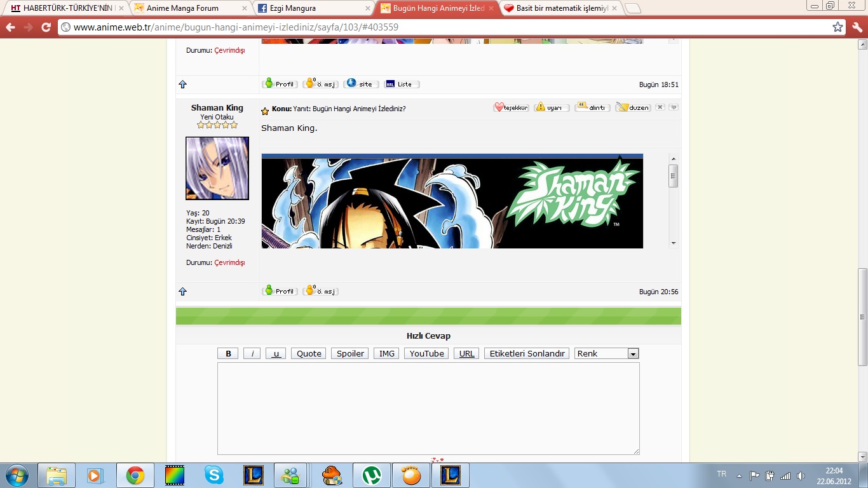868x488 pixels.
Task: Reload the current page
Action: pos(46,27)
